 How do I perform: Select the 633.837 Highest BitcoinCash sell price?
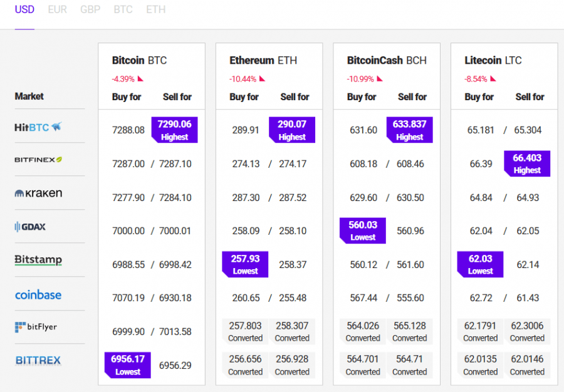[410, 130]
